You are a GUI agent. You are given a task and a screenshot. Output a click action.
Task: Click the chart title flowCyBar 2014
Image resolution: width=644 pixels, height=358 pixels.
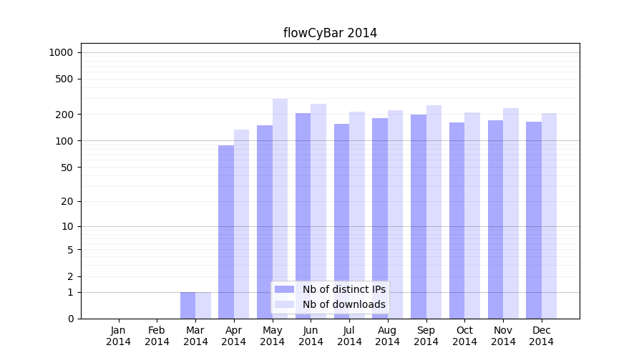click(x=330, y=33)
